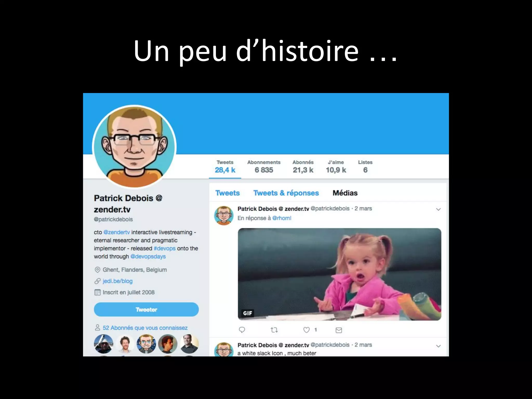Open the jedi.be/blog link

118,281
